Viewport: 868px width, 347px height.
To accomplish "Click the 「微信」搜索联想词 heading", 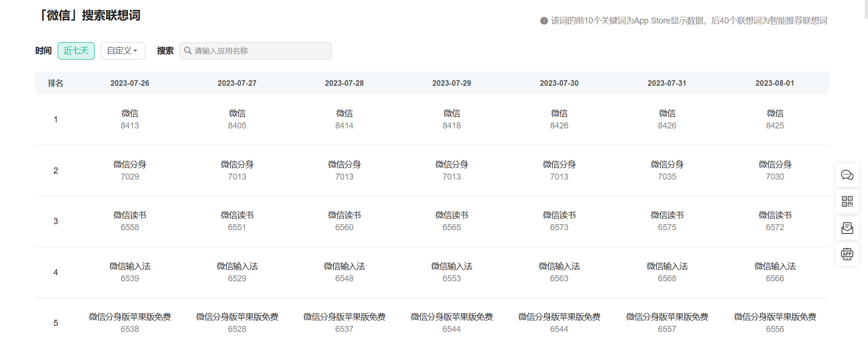I will (x=88, y=15).
